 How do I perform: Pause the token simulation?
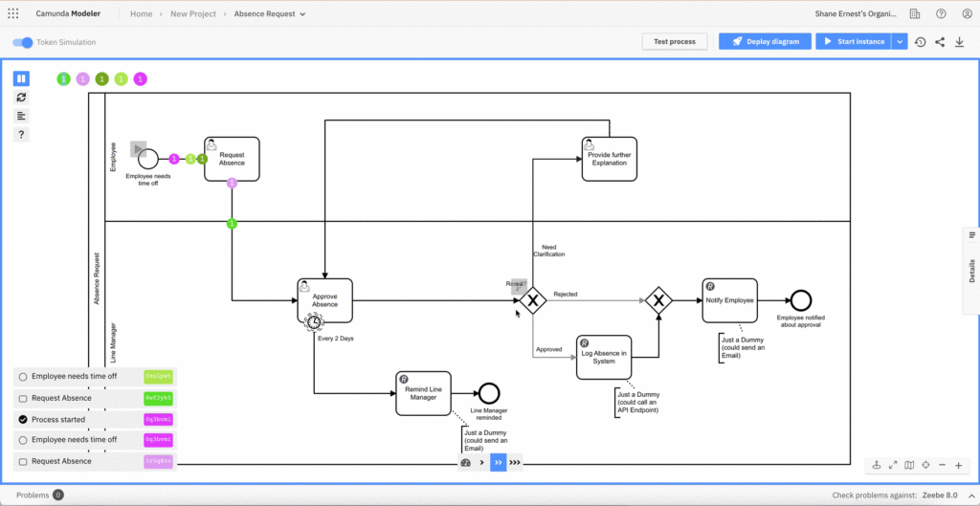pos(21,78)
